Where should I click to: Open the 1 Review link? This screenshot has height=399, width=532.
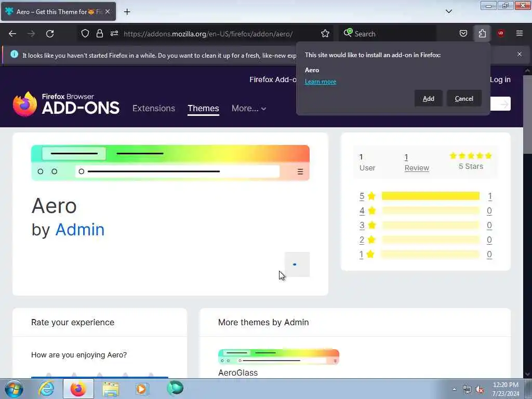[x=417, y=163]
